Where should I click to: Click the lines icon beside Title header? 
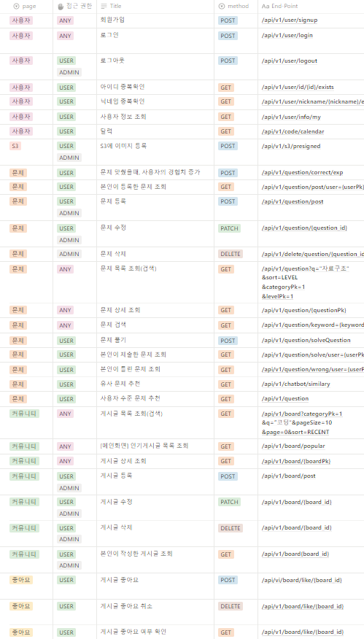[104, 6]
